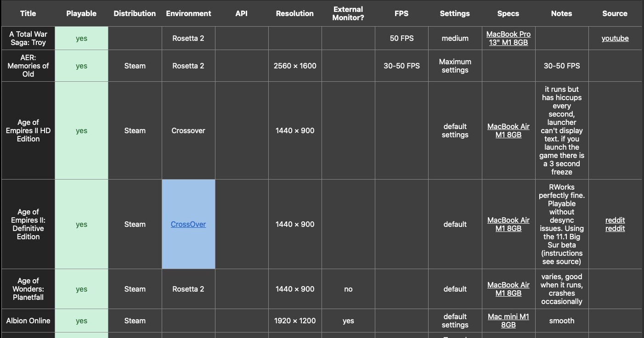
Task: Open MacBook Air link in Age of Empires II HD row
Action: tap(508, 130)
